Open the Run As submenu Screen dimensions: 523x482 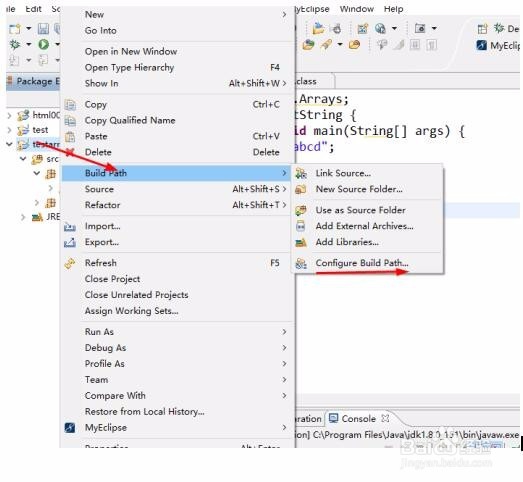[176, 332]
